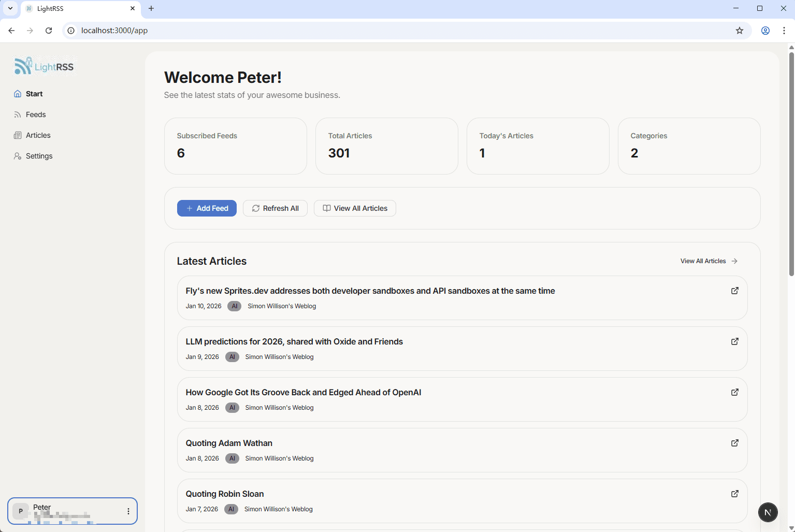This screenshot has width=795, height=532.
Task: Follow the View All Articles link
Action: click(x=708, y=261)
